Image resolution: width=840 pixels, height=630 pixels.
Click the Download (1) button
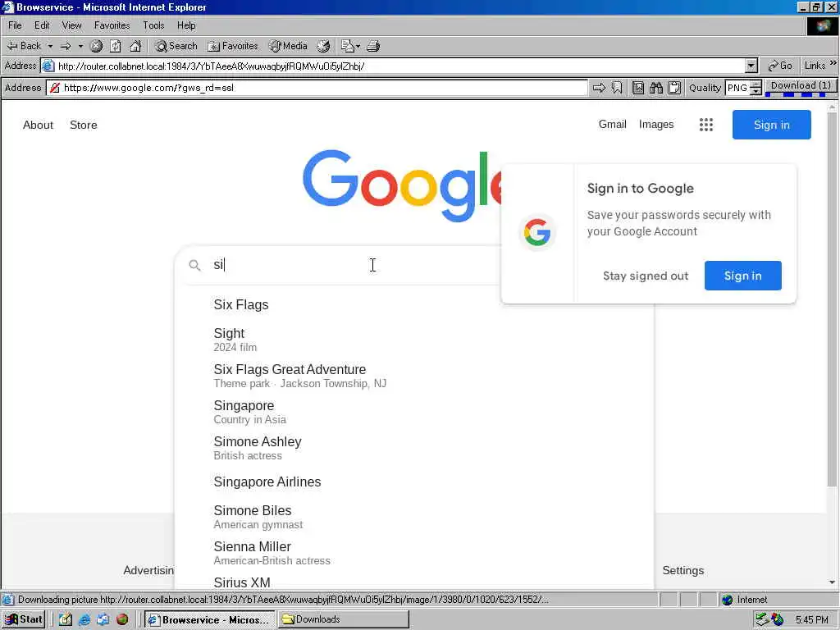[801, 85]
